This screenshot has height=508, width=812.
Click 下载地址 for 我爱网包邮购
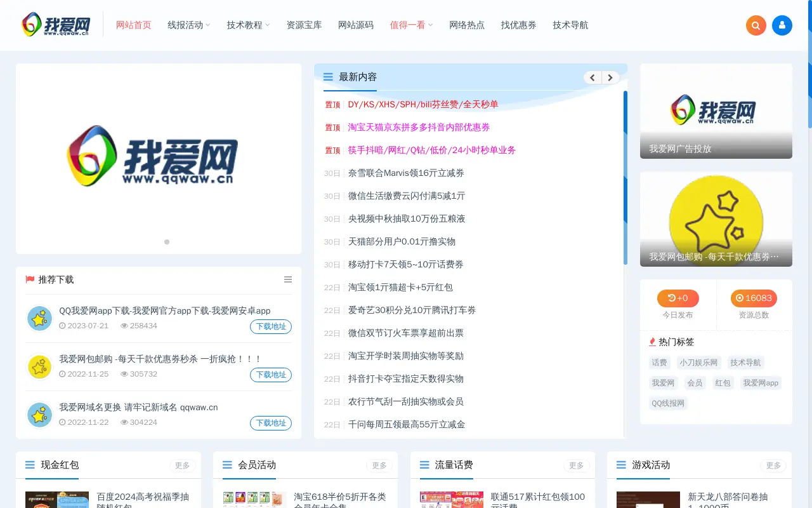271,375
